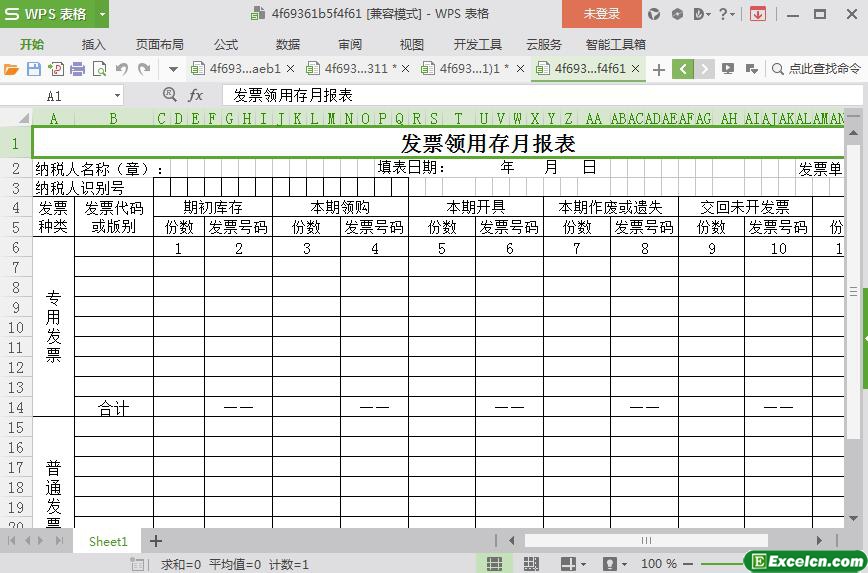The image size is (868, 573).
Task: Expand quick access toolbar dropdown arrow
Action: [173, 69]
